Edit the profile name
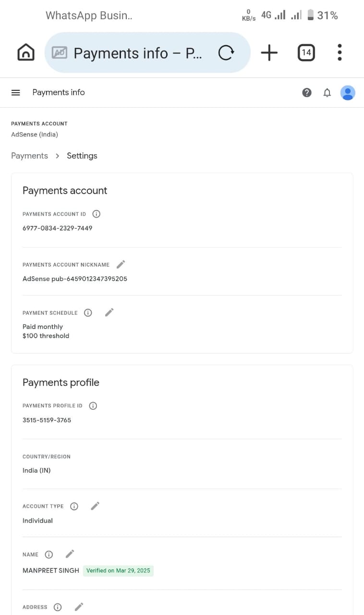The height and width of the screenshot is (615, 364). pos(70,554)
